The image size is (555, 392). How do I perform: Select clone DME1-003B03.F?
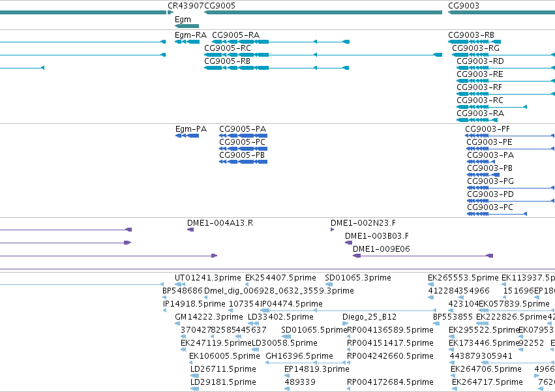[x=349, y=243]
